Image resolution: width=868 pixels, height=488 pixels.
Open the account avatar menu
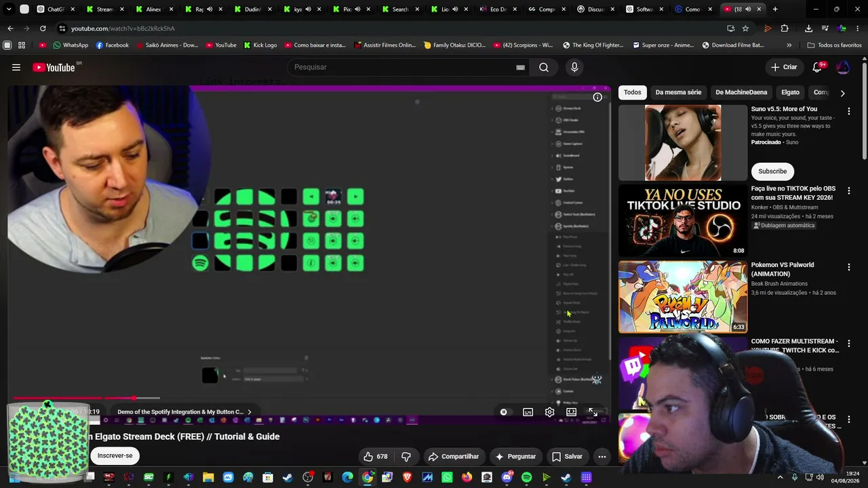click(x=843, y=67)
